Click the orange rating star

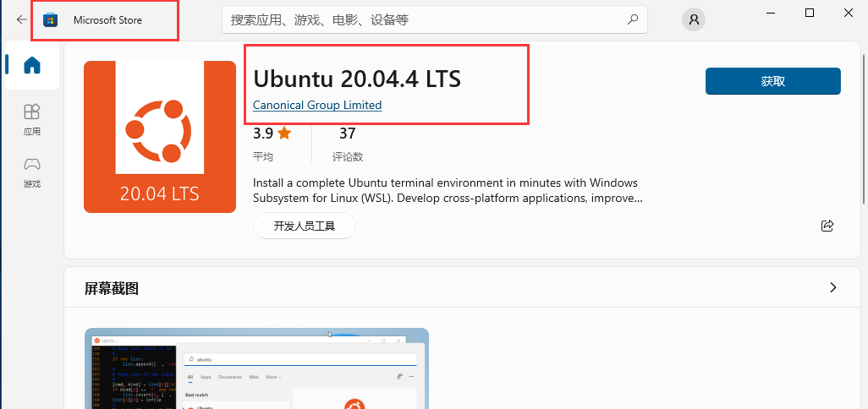(284, 134)
